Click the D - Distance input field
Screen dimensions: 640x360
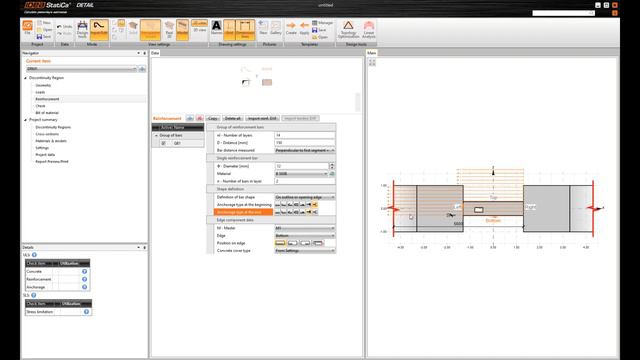[304, 143]
